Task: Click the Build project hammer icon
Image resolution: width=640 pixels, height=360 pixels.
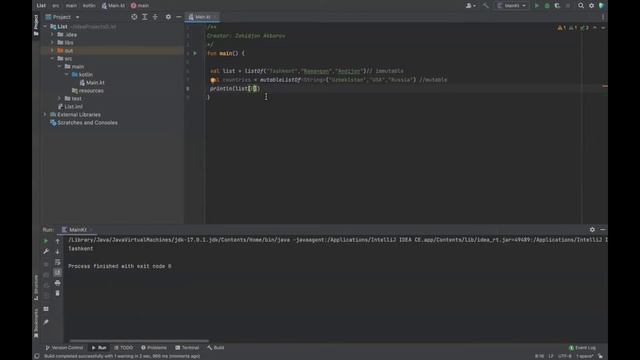Action: point(485,6)
